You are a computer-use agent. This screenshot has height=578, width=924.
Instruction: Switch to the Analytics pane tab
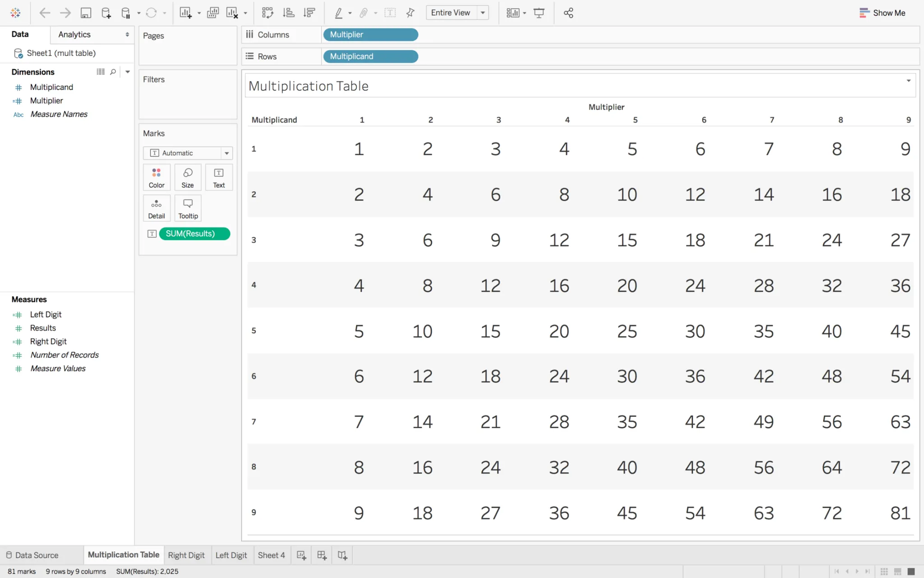[x=74, y=34]
